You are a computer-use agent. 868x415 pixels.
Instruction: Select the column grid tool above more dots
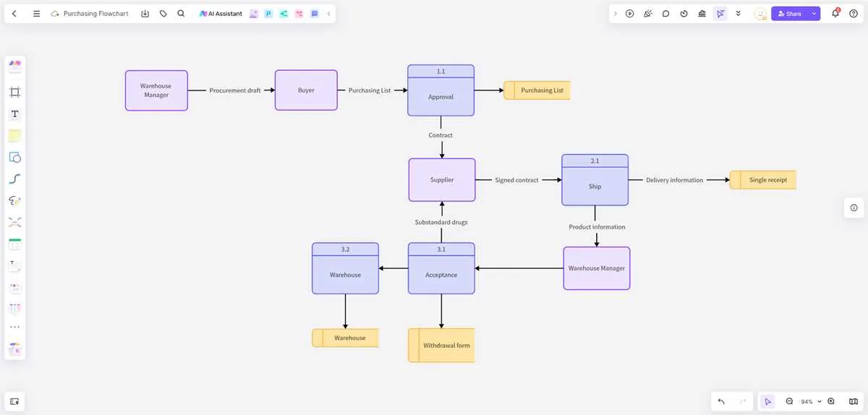point(14,308)
